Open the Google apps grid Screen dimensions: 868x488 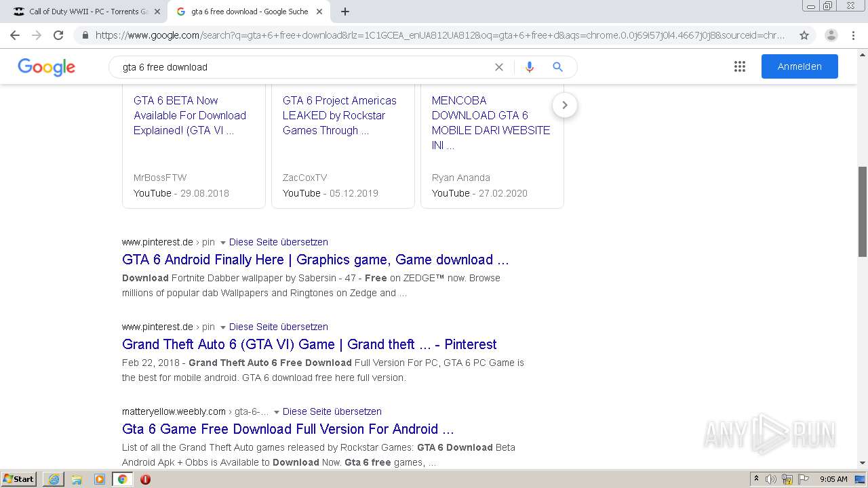point(740,66)
